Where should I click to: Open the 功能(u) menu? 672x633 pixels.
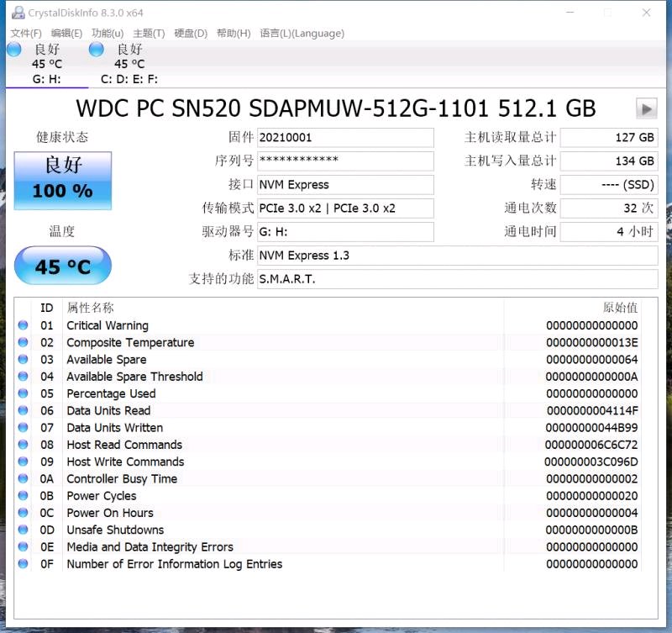108,34
